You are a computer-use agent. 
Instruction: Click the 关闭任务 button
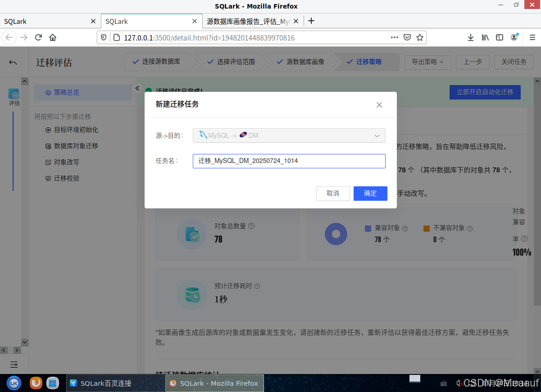click(x=514, y=62)
